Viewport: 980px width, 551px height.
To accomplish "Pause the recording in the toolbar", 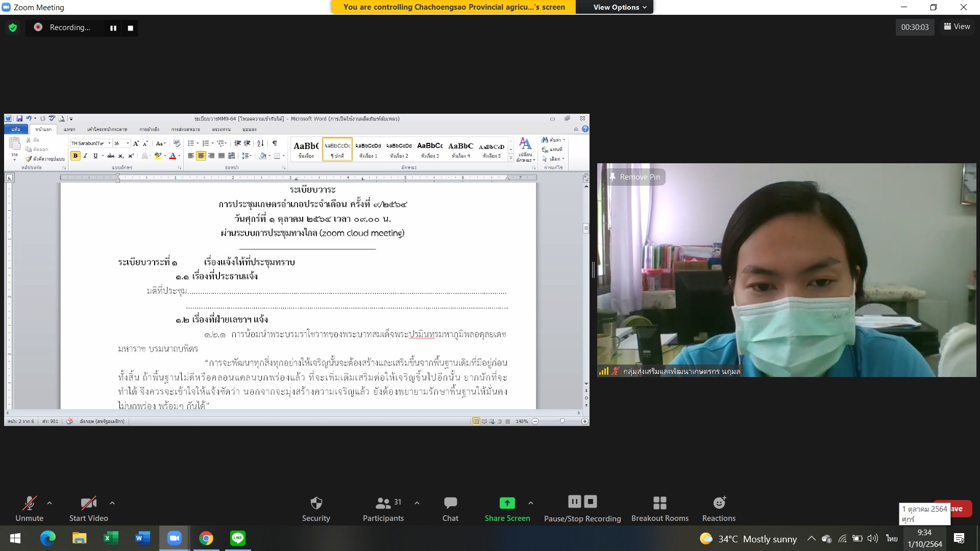I will [x=574, y=502].
